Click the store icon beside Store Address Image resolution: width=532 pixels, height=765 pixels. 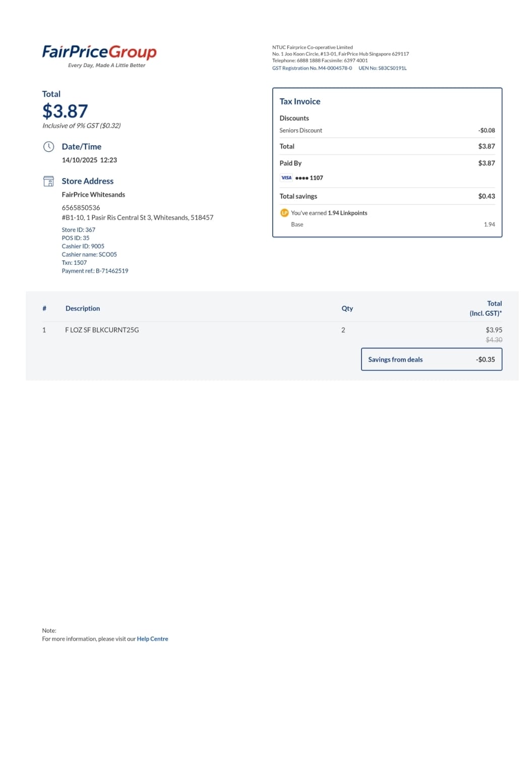48,181
